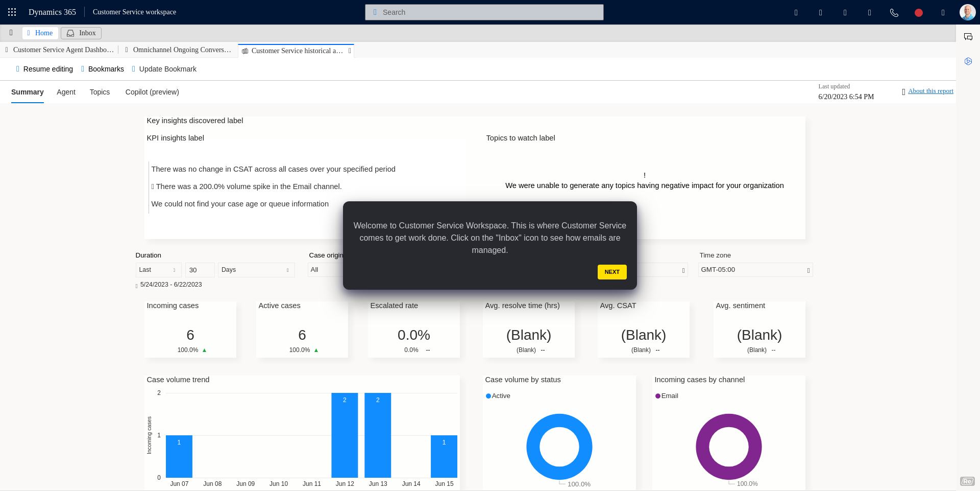980x491 pixels.
Task: Click the yellow NEXT button
Action: click(x=611, y=272)
